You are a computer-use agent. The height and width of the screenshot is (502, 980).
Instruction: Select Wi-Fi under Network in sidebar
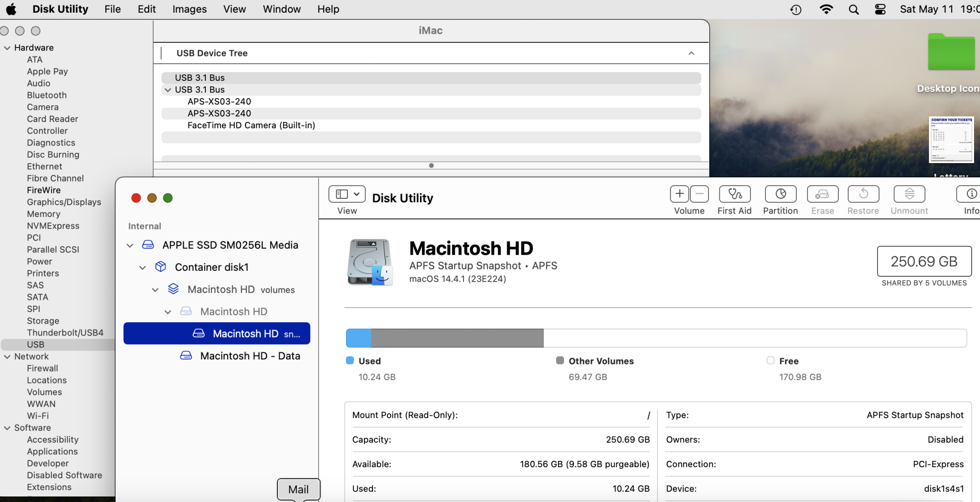point(38,416)
